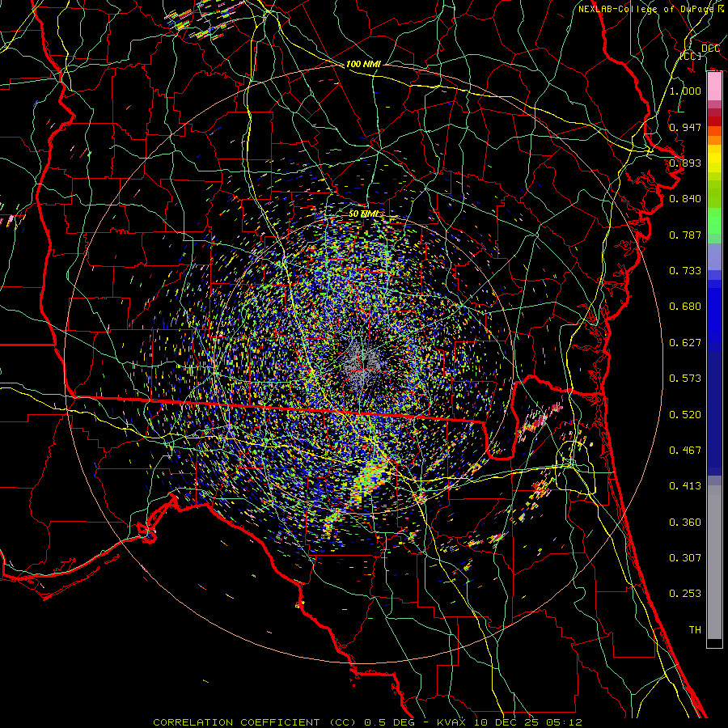
Task: Click the 100 NMI range ring label
Action: (x=363, y=64)
